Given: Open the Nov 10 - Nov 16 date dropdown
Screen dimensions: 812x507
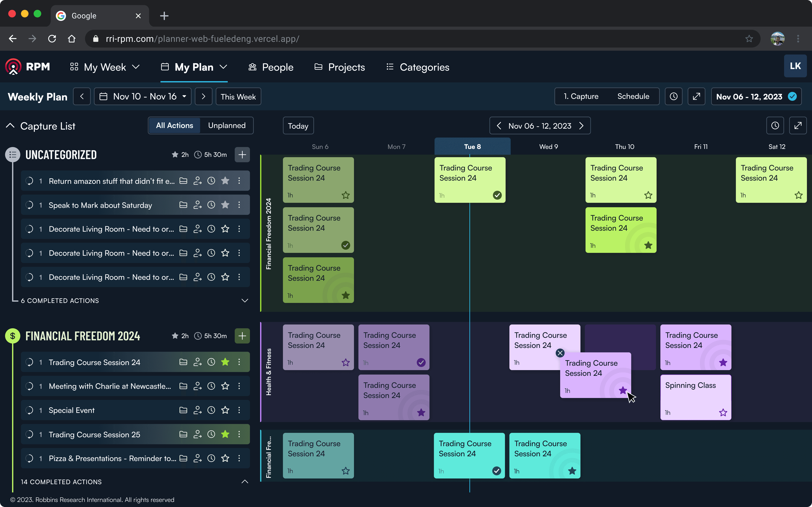Looking at the screenshot, I should point(143,97).
